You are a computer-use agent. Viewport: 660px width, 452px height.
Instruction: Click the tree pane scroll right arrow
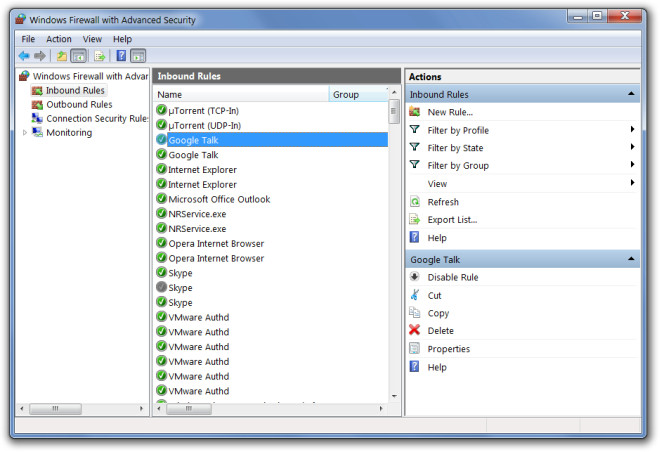click(141, 408)
